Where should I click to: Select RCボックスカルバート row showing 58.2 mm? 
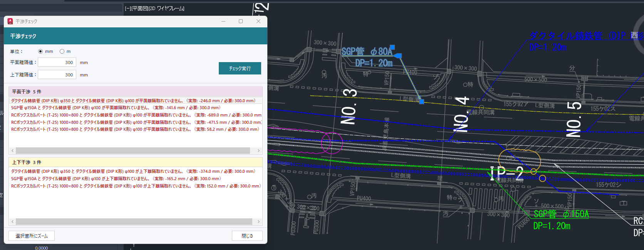click(135, 130)
